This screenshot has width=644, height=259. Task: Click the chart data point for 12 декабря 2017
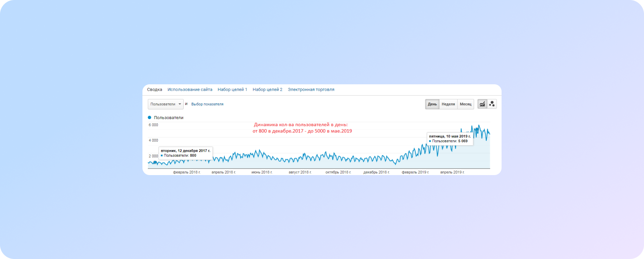(155, 163)
